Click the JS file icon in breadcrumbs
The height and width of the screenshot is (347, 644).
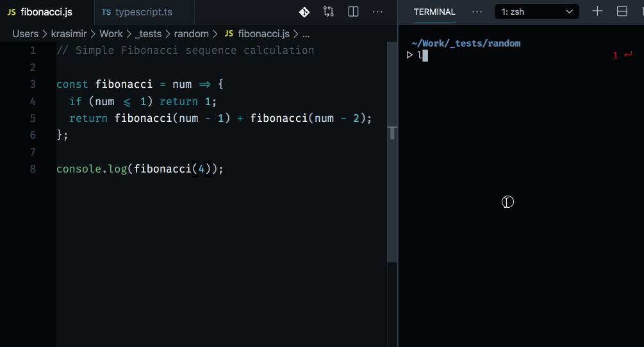pyautogui.click(x=229, y=34)
